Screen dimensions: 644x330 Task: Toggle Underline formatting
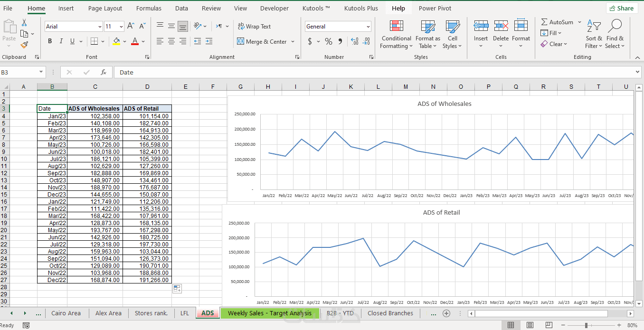click(x=73, y=41)
